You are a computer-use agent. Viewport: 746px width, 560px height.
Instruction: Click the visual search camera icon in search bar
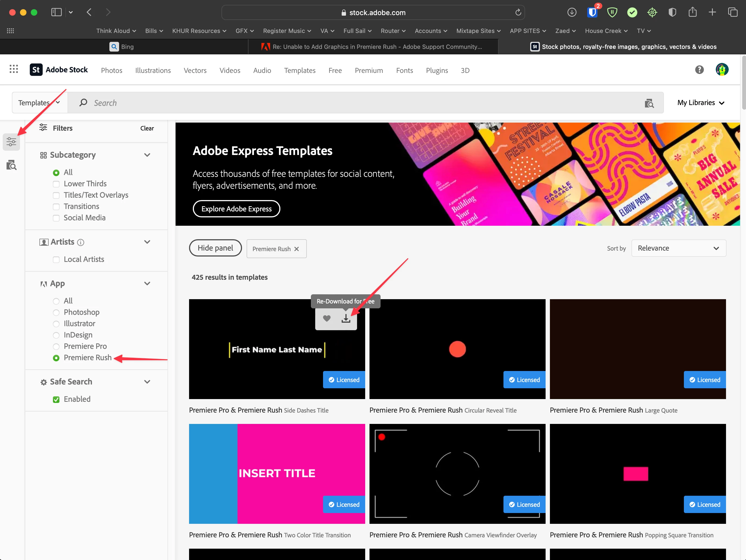click(x=649, y=103)
